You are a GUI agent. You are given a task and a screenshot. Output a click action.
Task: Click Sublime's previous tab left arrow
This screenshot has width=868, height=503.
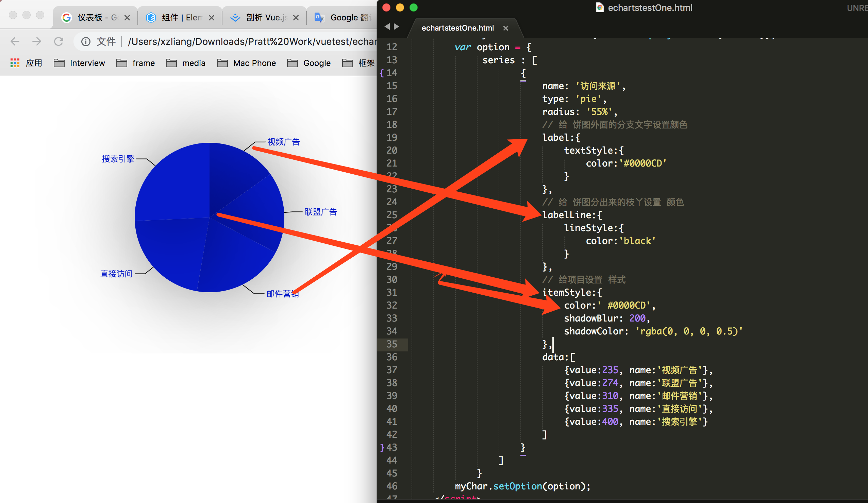coord(387,27)
